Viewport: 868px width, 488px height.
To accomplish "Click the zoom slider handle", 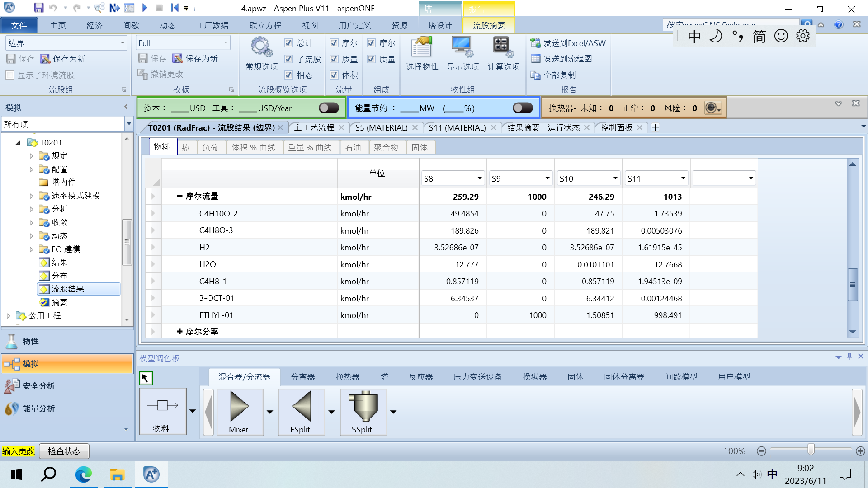I will click(811, 450).
